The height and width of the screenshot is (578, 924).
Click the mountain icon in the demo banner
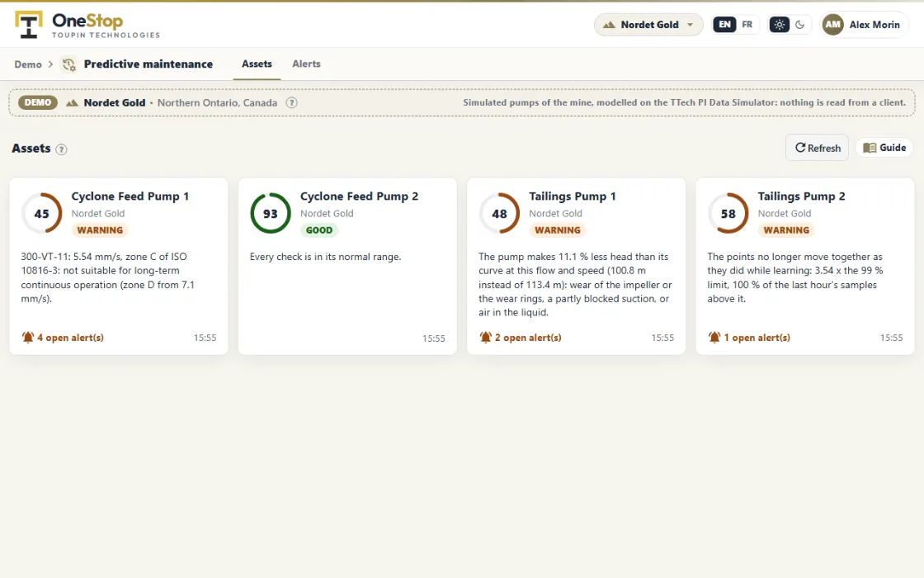click(x=72, y=102)
